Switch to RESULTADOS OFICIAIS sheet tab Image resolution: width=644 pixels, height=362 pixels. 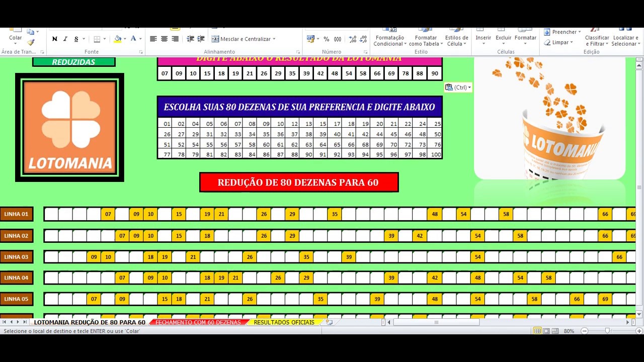coord(284,322)
